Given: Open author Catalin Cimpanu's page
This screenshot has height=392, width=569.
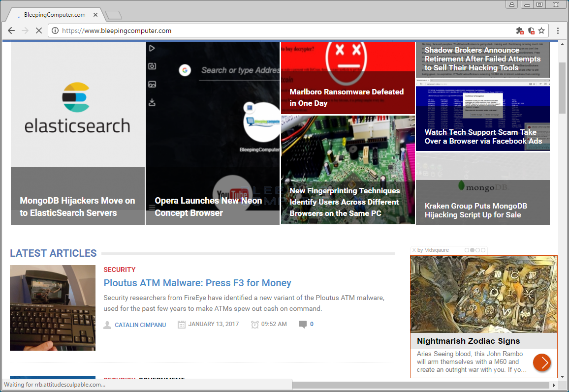Looking at the screenshot, I should 140,325.
